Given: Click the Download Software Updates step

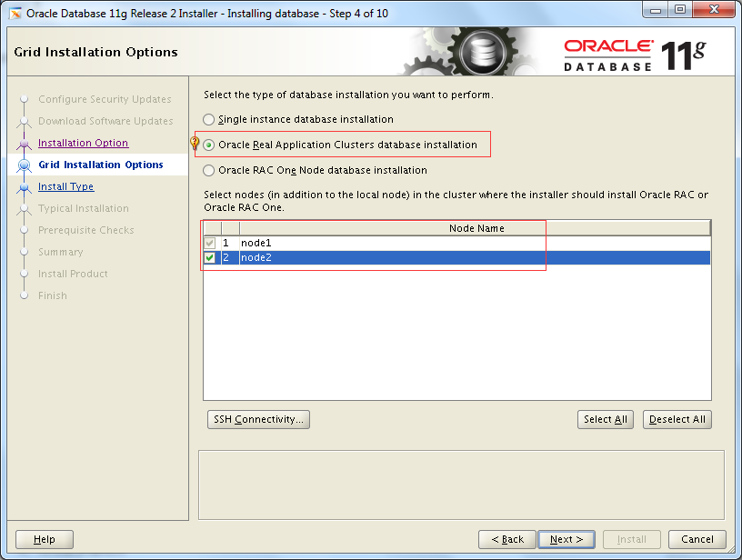Looking at the screenshot, I should (x=105, y=121).
